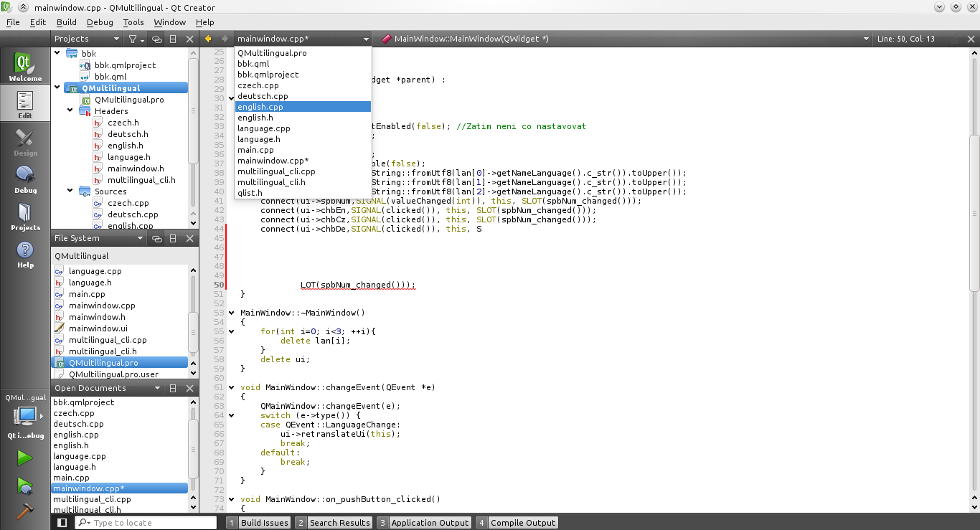
Task: Choose english.cpp in the dropdown list
Action: click(303, 107)
